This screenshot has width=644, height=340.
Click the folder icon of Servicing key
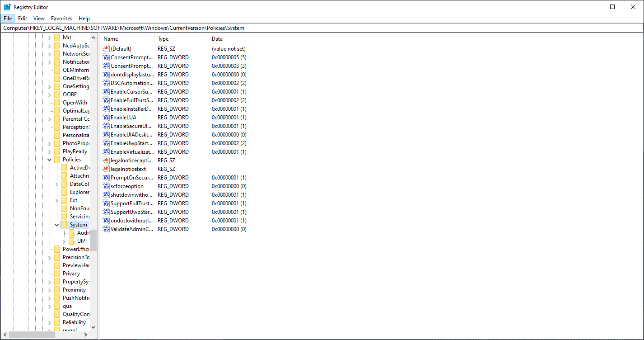click(x=64, y=217)
